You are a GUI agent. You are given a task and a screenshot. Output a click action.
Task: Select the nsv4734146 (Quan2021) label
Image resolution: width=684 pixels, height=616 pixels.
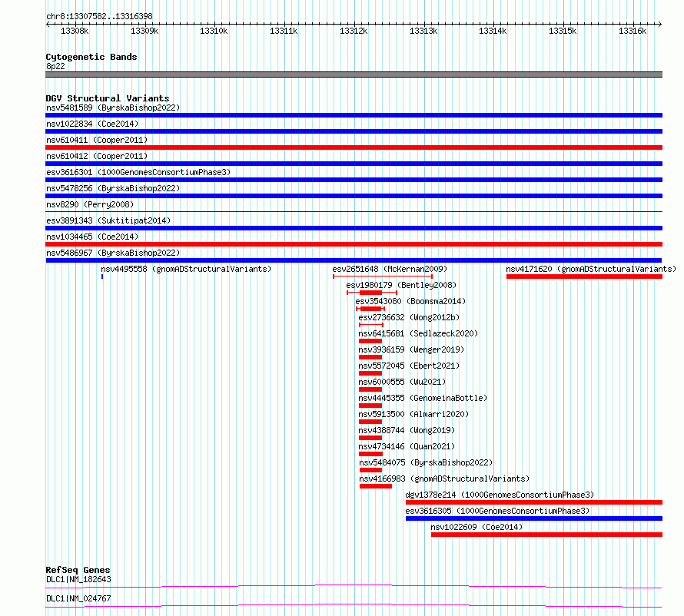[x=407, y=446]
